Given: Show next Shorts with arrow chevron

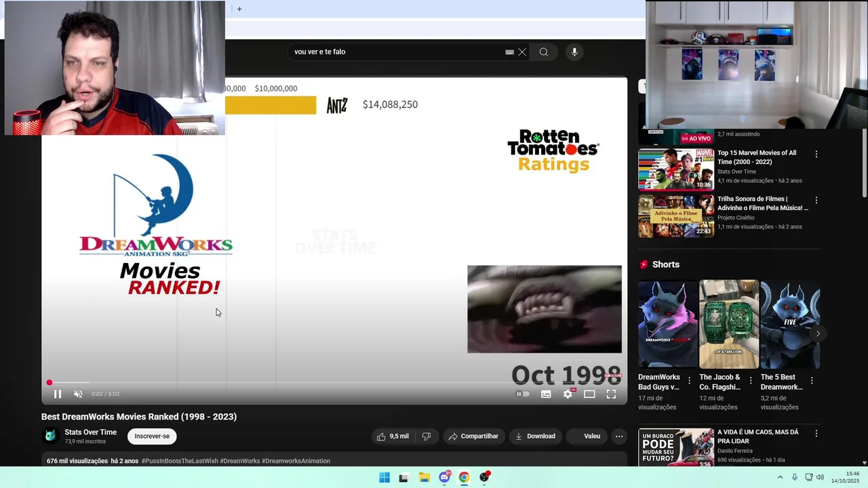Looking at the screenshot, I should pyautogui.click(x=818, y=333).
